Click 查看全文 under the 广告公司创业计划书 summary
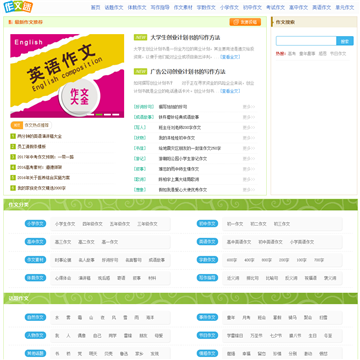The height and width of the screenshot is (360, 360). pos(230,91)
